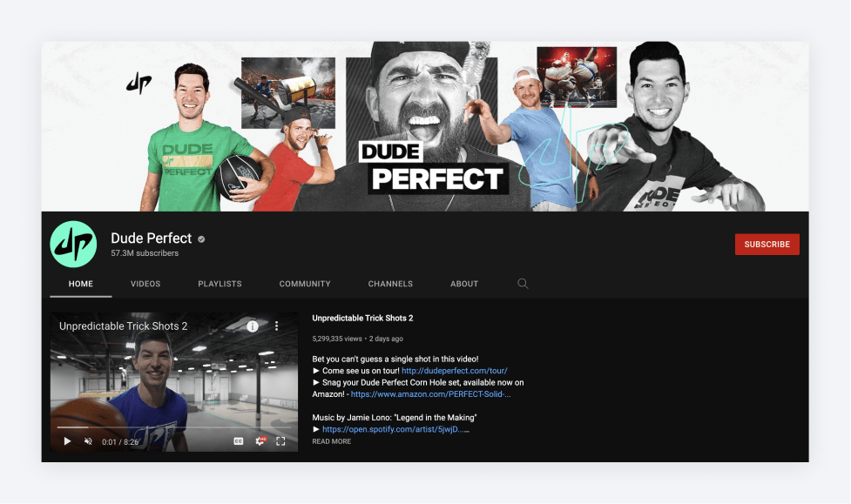Click the dp logo in the banner

coord(139,84)
